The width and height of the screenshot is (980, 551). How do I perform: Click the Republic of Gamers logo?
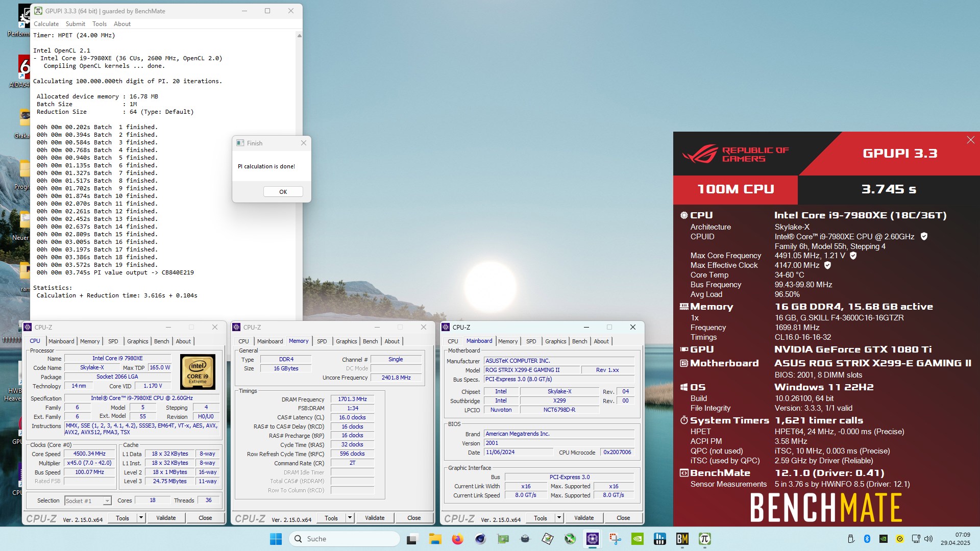[736, 154]
